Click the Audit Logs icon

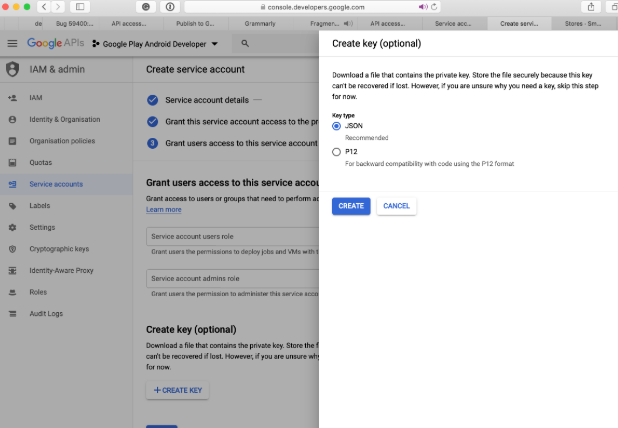point(13,314)
